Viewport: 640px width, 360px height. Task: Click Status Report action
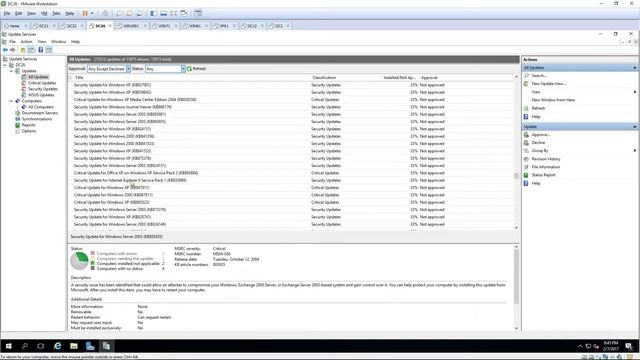(x=543, y=175)
